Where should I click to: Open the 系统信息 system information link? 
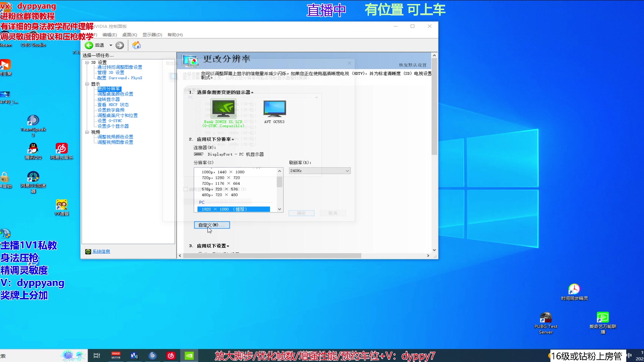(x=101, y=251)
